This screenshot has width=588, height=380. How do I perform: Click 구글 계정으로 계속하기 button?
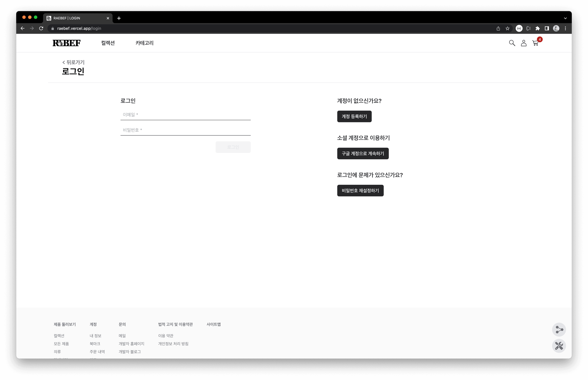click(363, 153)
